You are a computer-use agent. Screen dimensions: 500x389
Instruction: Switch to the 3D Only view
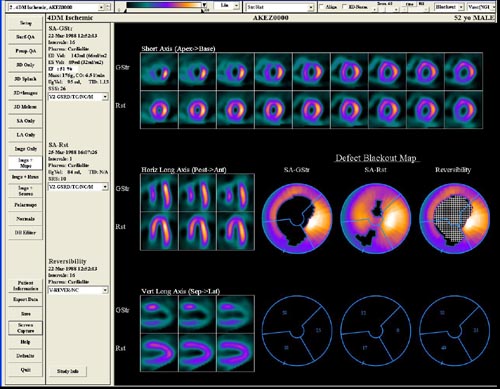click(26, 65)
